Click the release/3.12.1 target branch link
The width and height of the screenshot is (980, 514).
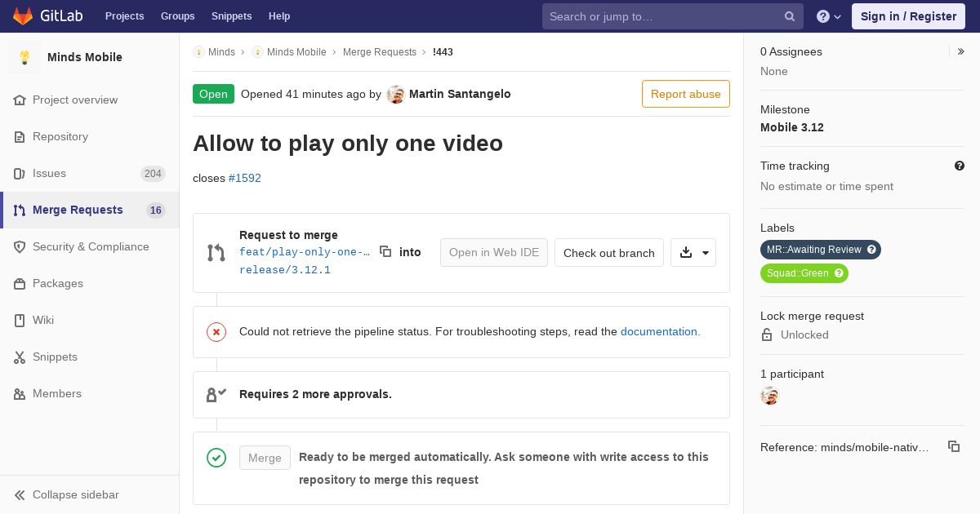(285, 270)
